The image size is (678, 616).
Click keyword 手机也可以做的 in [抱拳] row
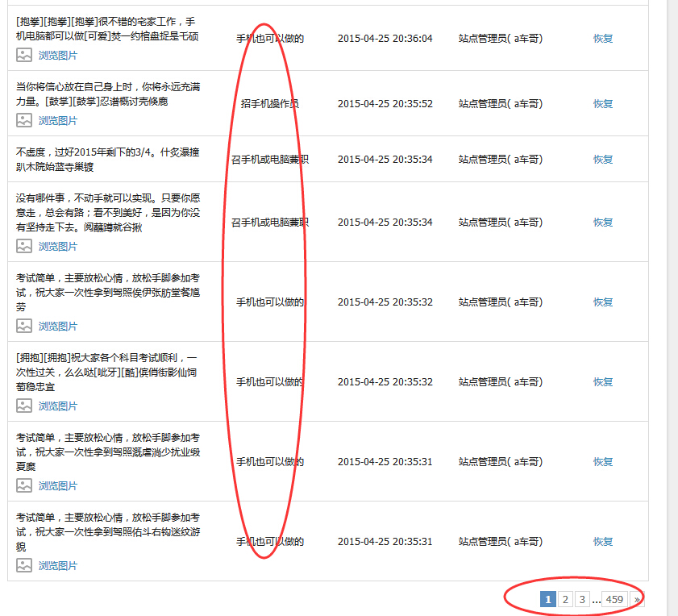(270, 39)
